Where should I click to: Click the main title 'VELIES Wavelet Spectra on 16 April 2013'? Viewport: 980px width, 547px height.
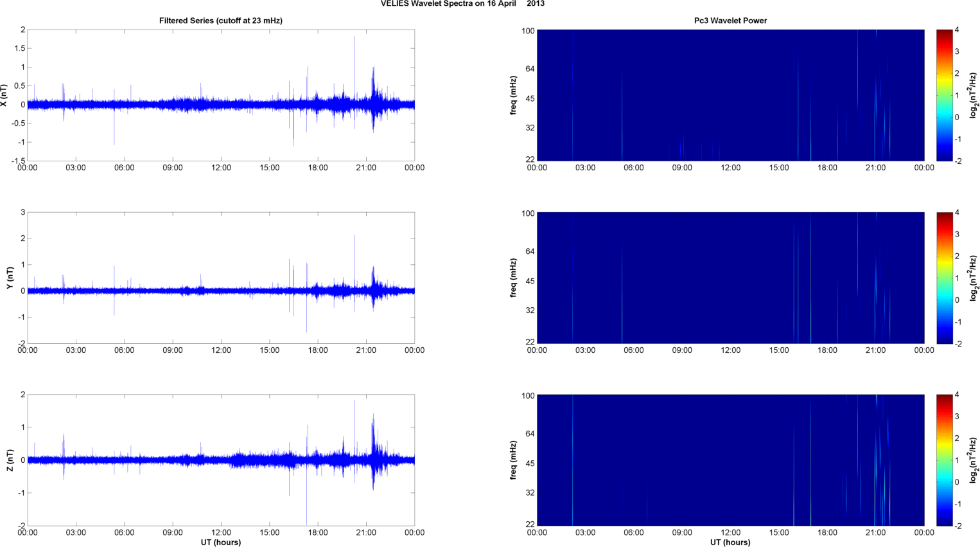(x=462, y=4)
